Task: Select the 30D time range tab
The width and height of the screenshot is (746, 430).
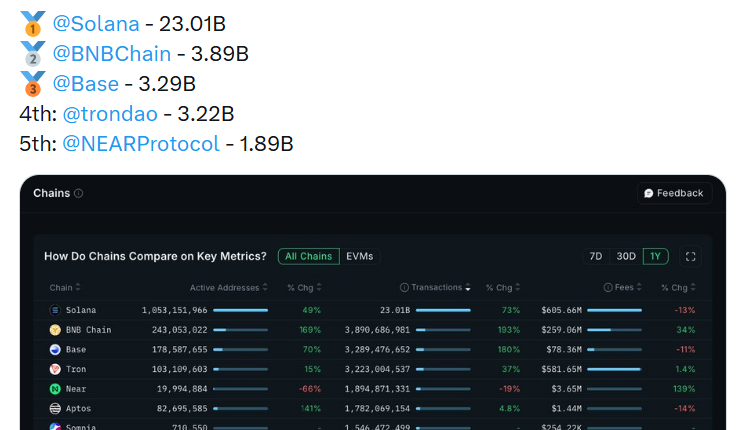Action: 626,256
